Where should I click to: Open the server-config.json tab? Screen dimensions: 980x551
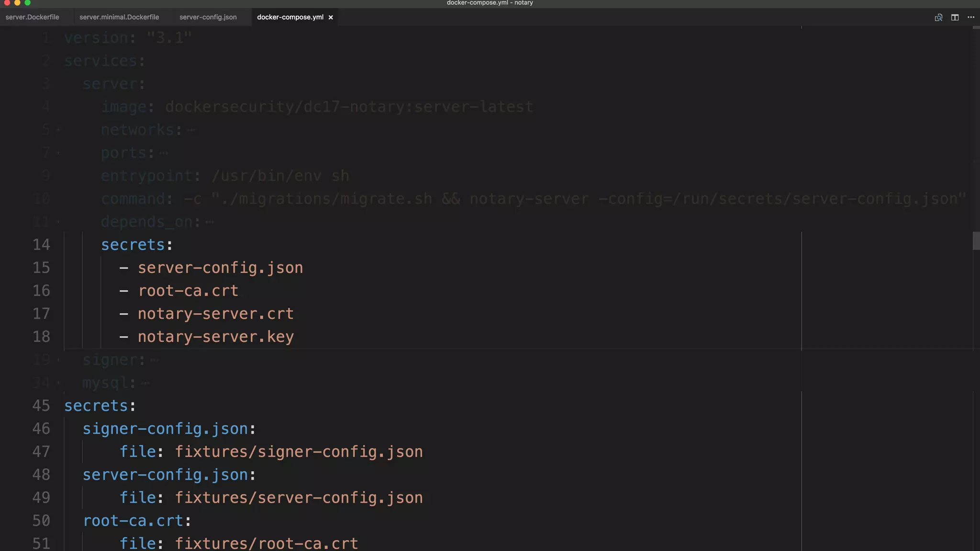[208, 17]
